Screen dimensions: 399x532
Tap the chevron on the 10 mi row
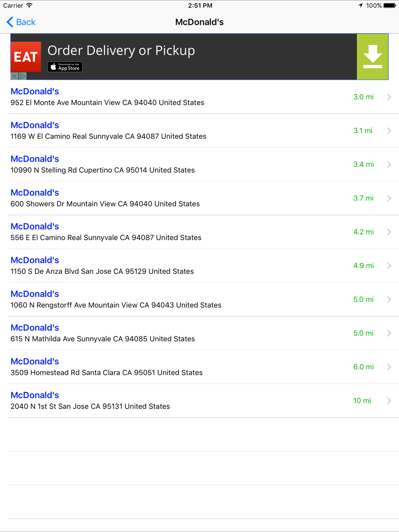[x=389, y=401]
